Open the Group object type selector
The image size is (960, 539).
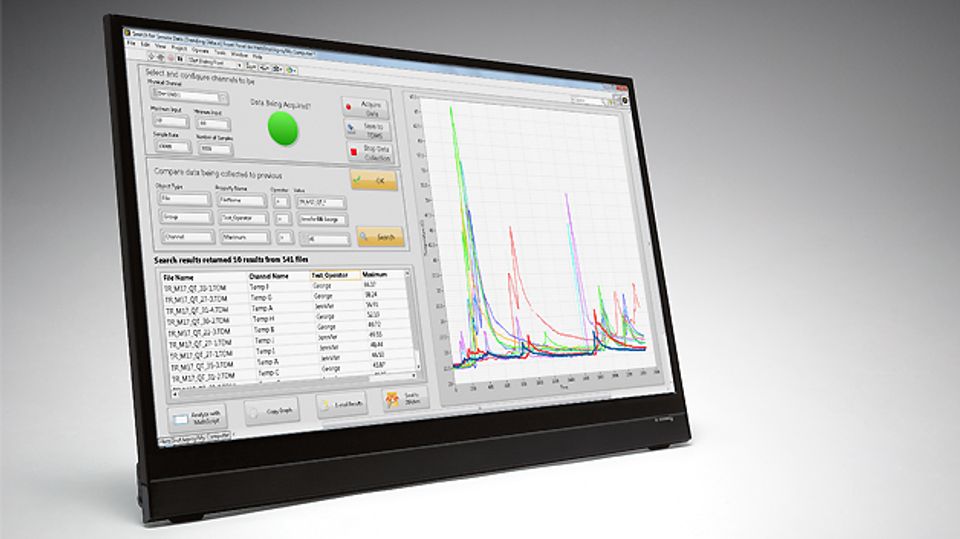tap(186, 217)
